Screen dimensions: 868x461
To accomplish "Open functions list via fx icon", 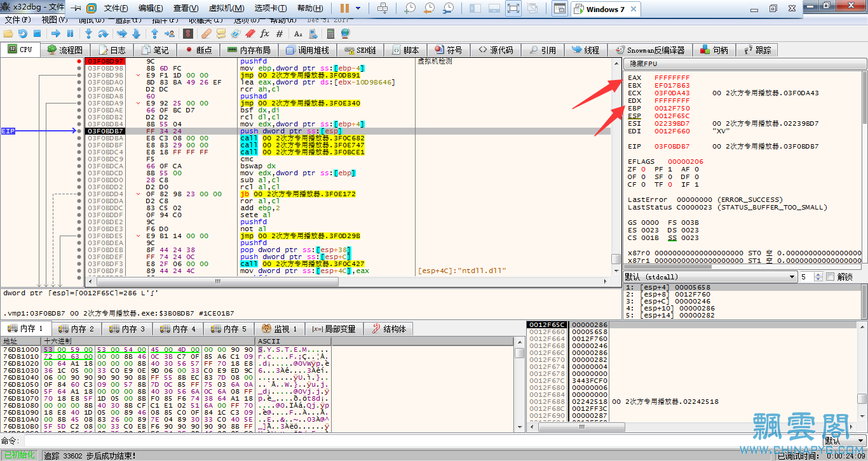I will click(264, 33).
